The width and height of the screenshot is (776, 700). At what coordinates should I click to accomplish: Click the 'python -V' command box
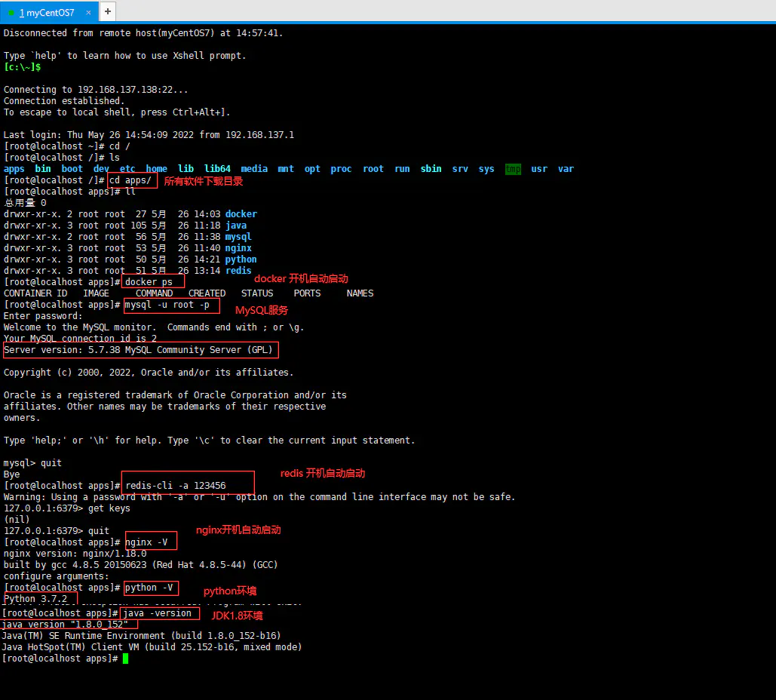click(151, 588)
